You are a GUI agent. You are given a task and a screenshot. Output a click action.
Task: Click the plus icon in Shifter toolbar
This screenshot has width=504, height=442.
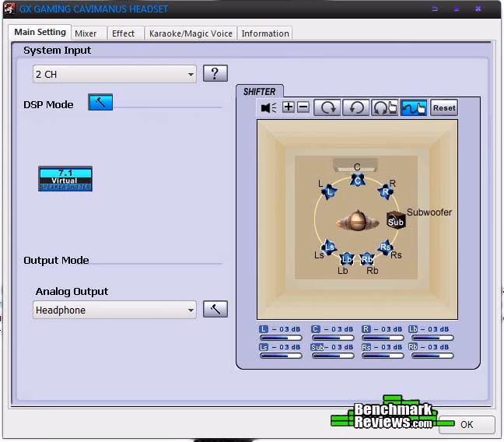pyautogui.click(x=289, y=107)
